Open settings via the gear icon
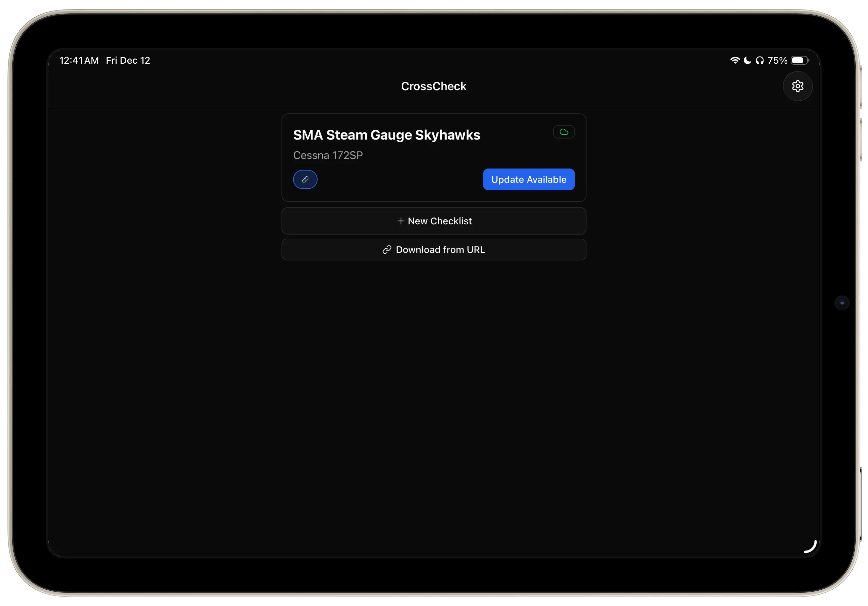The image size is (868, 606). pyautogui.click(x=797, y=86)
